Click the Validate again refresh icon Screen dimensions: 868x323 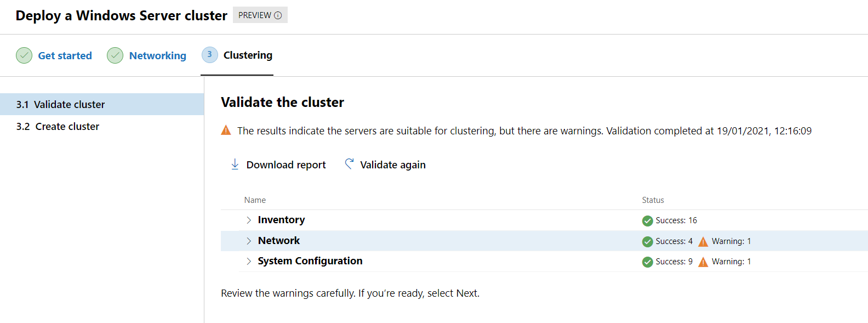tap(349, 164)
